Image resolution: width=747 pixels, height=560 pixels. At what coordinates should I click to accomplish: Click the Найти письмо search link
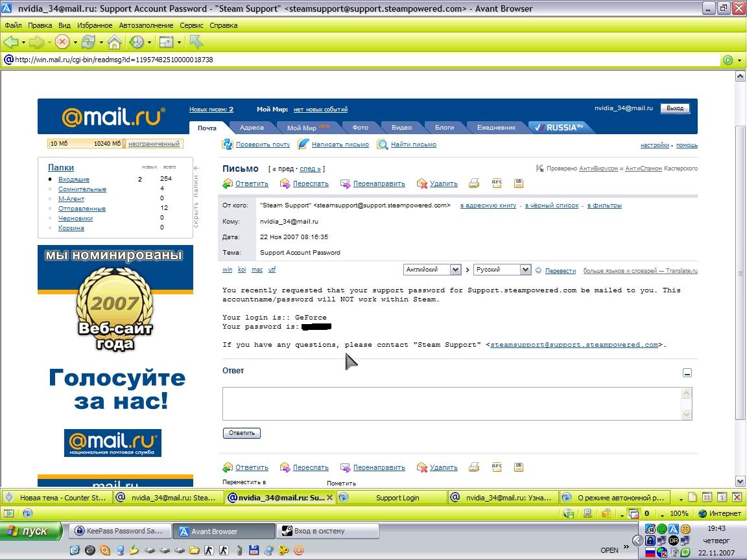[414, 145]
